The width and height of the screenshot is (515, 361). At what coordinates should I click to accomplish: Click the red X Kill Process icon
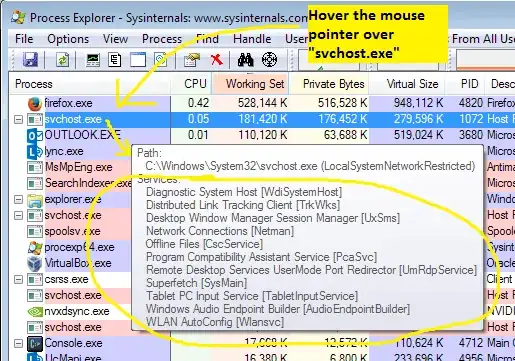coord(217,60)
